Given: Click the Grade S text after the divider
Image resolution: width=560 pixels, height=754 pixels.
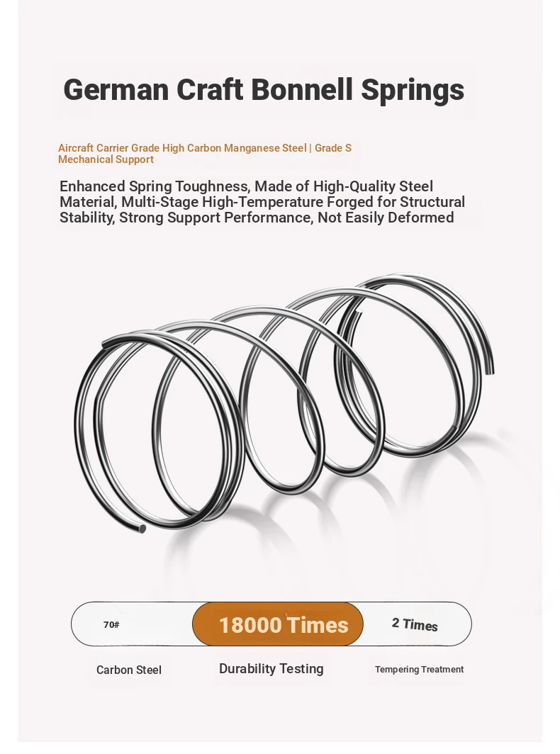Looking at the screenshot, I should [x=333, y=148].
